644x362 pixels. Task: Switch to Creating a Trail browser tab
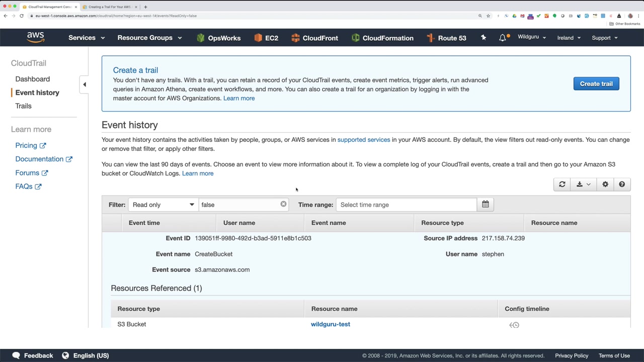coord(109,7)
